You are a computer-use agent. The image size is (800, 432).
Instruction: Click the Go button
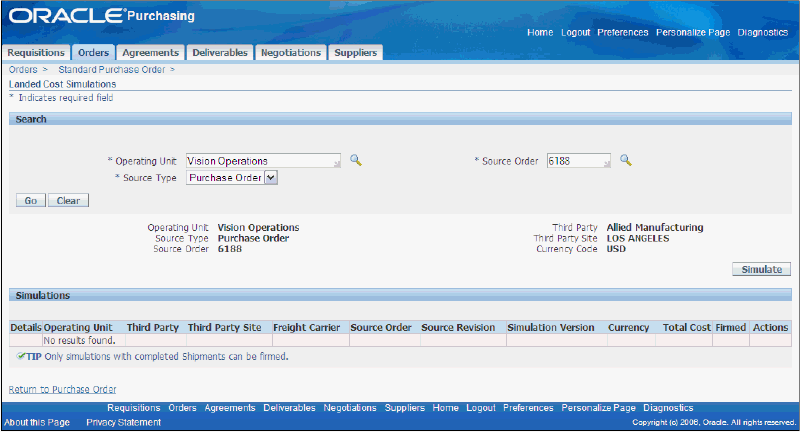click(x=31, y=200)
